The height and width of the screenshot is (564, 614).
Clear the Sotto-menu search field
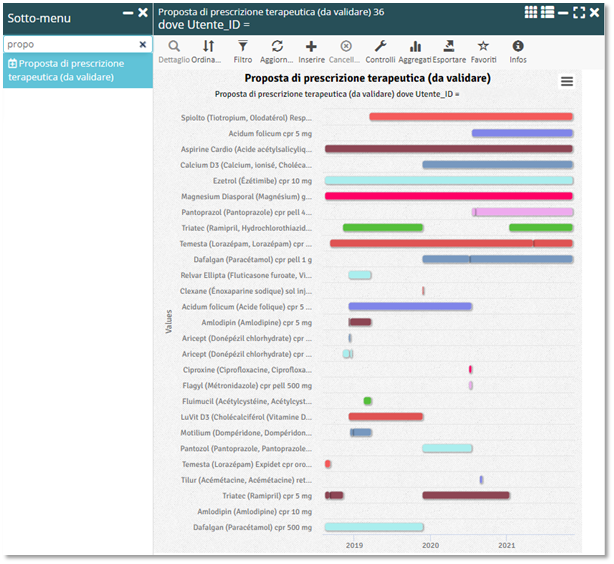(142, 45)
